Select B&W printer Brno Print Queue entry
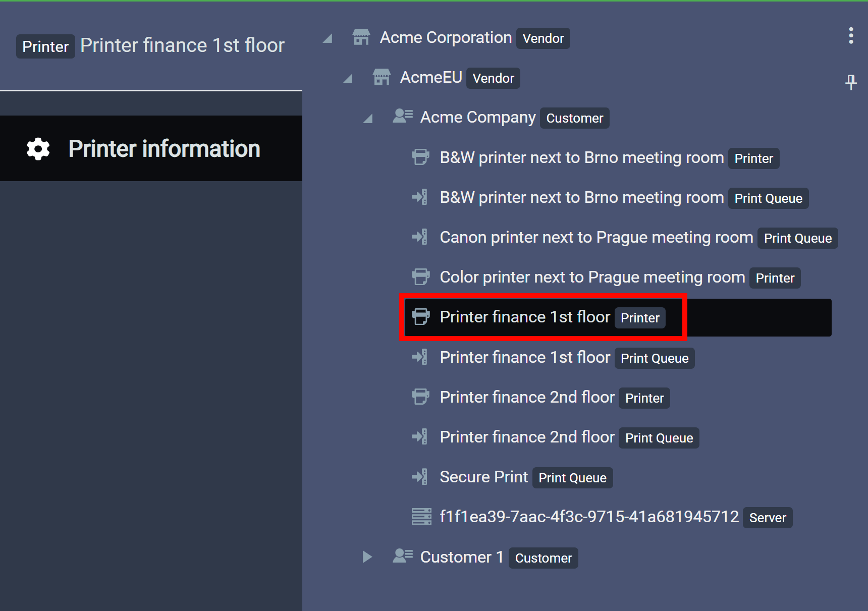 pyautogui.click(x=581, y=197)
